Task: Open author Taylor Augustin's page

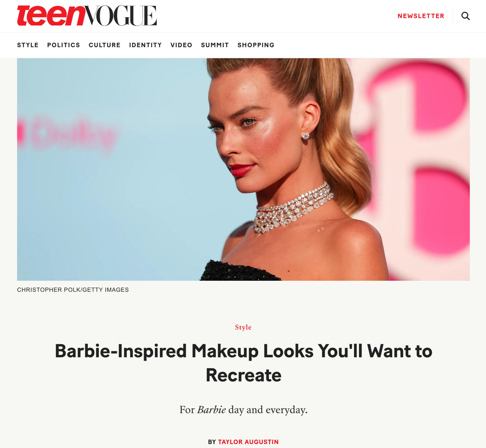Action: point(248,442)
